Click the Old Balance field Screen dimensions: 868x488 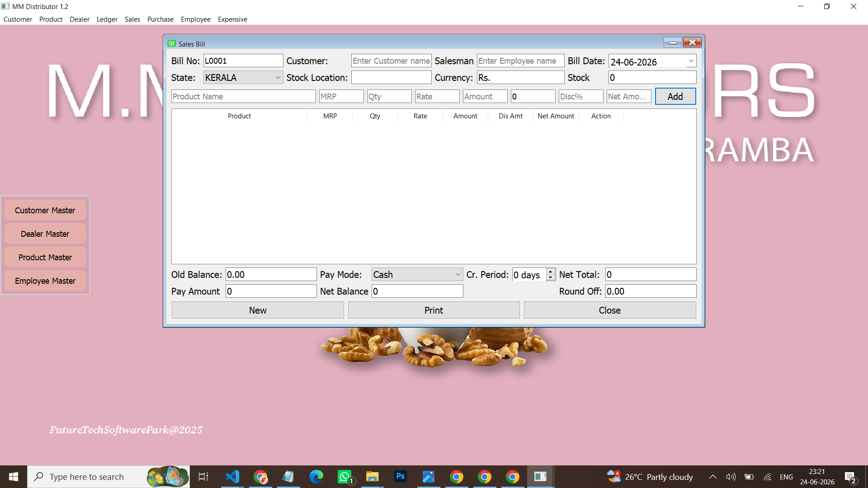[x=271, y=275]
